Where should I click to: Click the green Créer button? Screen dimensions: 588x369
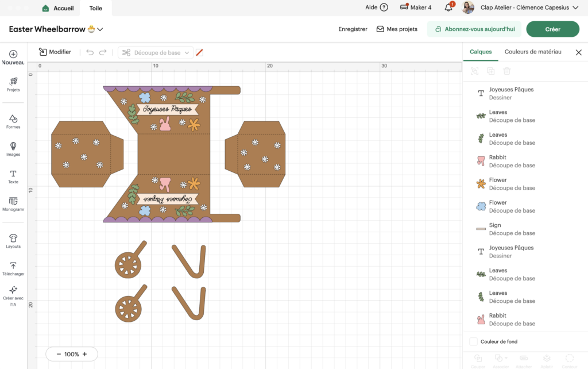pos(552,29)
